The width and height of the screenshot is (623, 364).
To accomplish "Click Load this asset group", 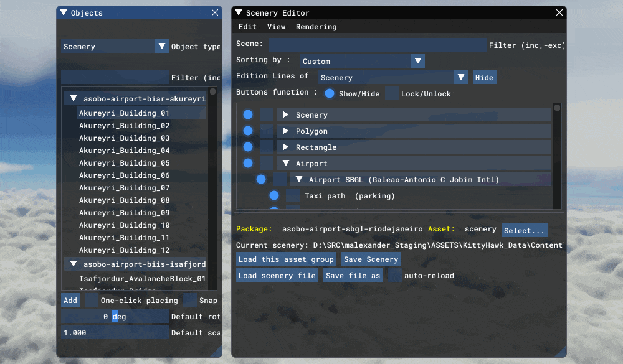I will pyautogui.click(x=285, y=259).
